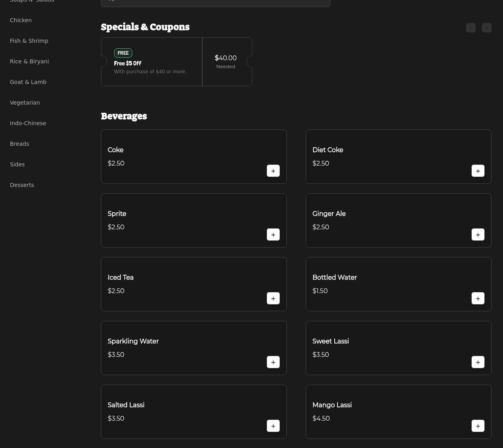
Task: Open Indo-Chinese menu category
Action: [28, 123]
